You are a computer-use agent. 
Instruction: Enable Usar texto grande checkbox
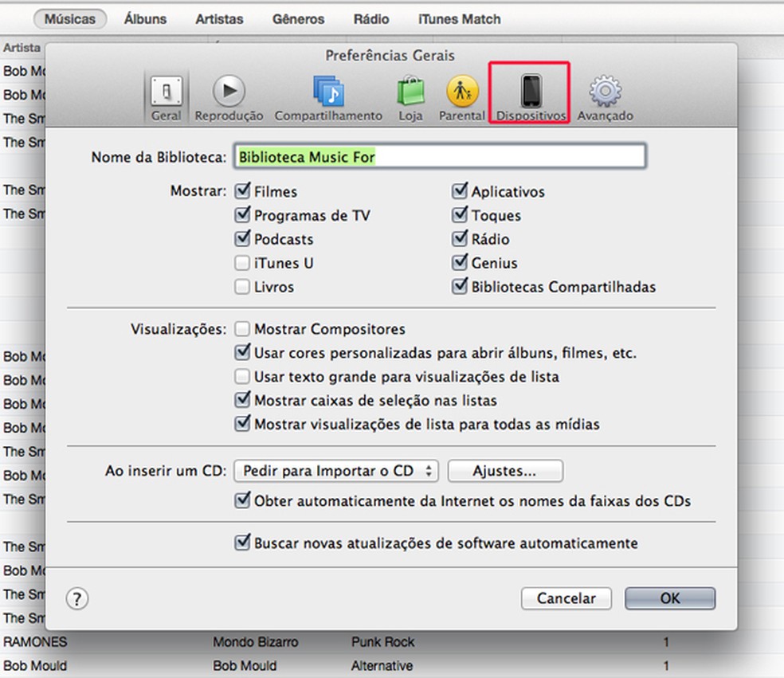tap(242, 376)
